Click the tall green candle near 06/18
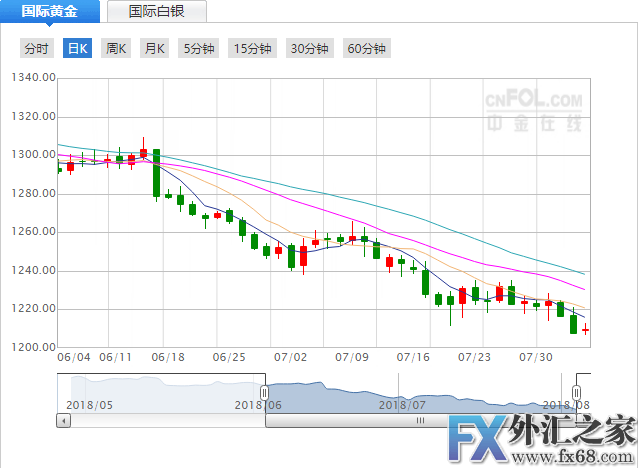Image resolution: width=638 pixels, height=468 pixels. click(156, 172)
